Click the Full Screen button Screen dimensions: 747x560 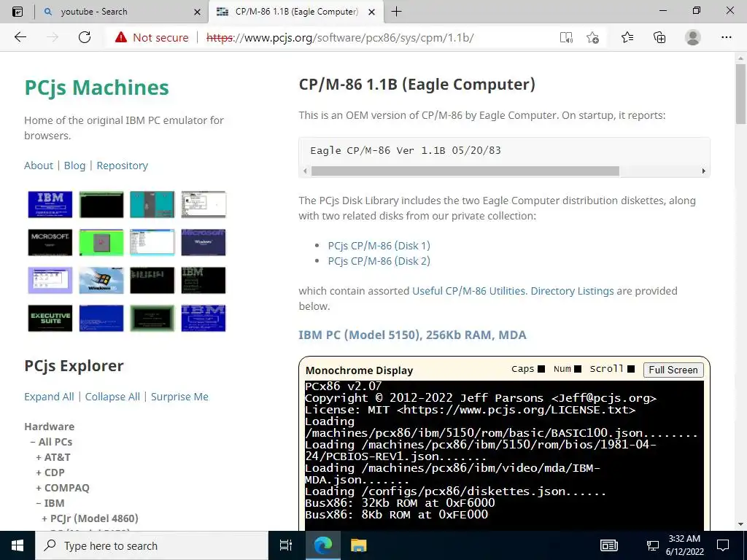pos(673,370)
